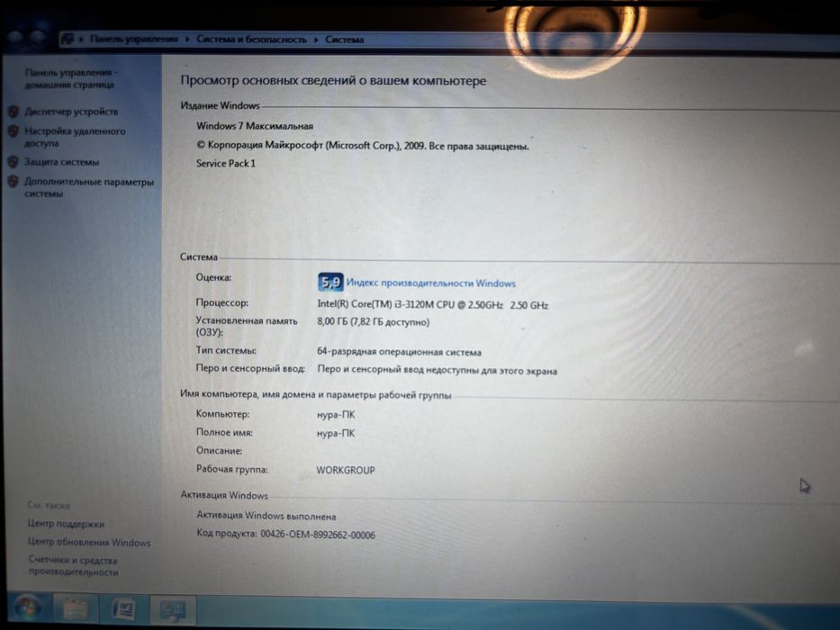840x630 pixels.
Task: Click processor value Intel(R) Core(TM) i3-3120M
Action: coord(432,305)
